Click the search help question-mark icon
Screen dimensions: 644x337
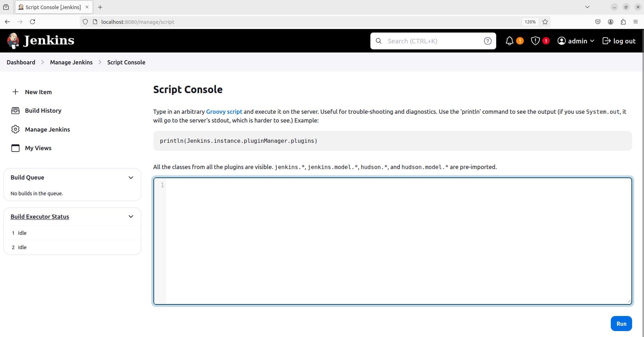487,41
